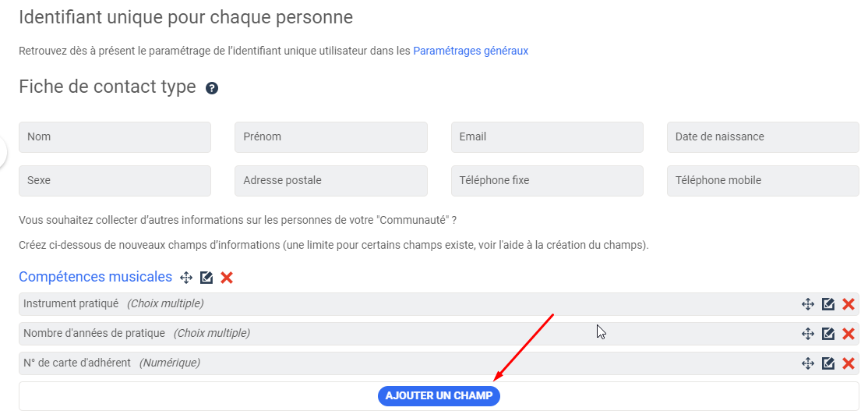Delete the Instrument pratiqué field
Screen dimensions: 868x418
[x=849, y=304]
